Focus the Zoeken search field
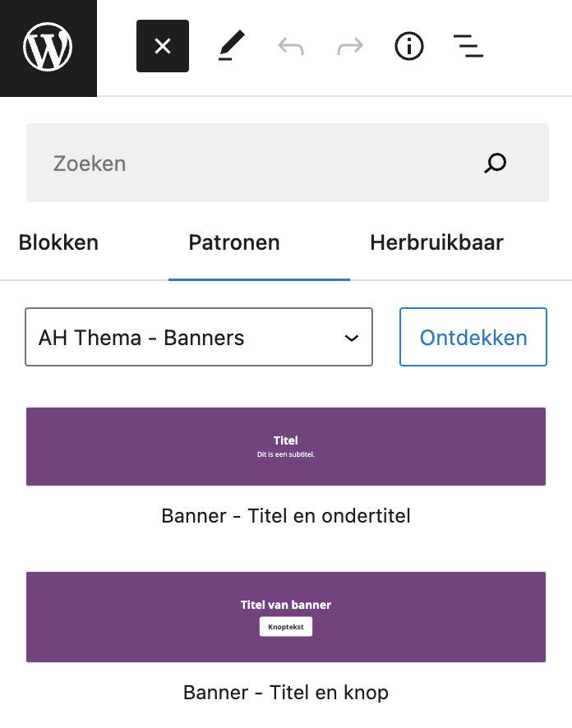This screenshot has height=728, width=572. coord(288,163)
